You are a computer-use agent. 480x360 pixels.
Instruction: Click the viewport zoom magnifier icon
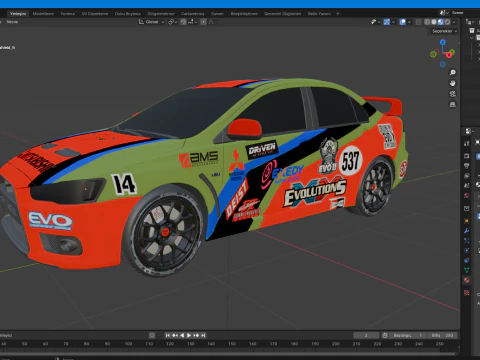pos(453,72)
